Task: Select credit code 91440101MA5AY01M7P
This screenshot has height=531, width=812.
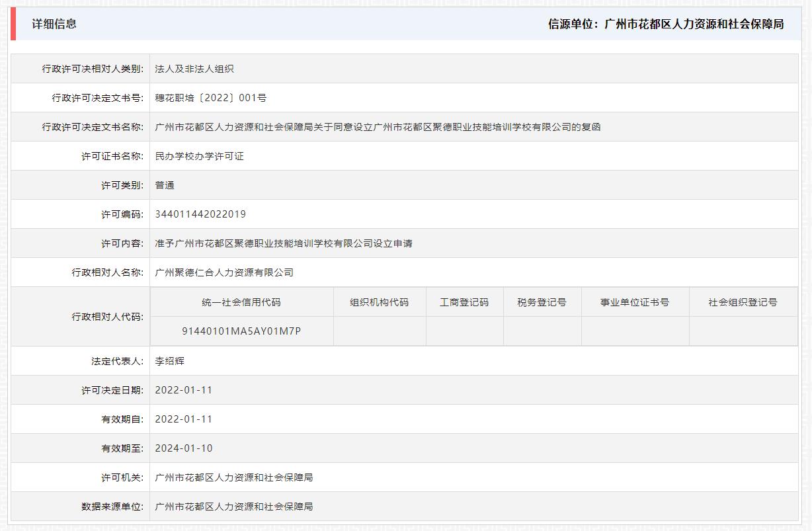Action: point(241,331)
